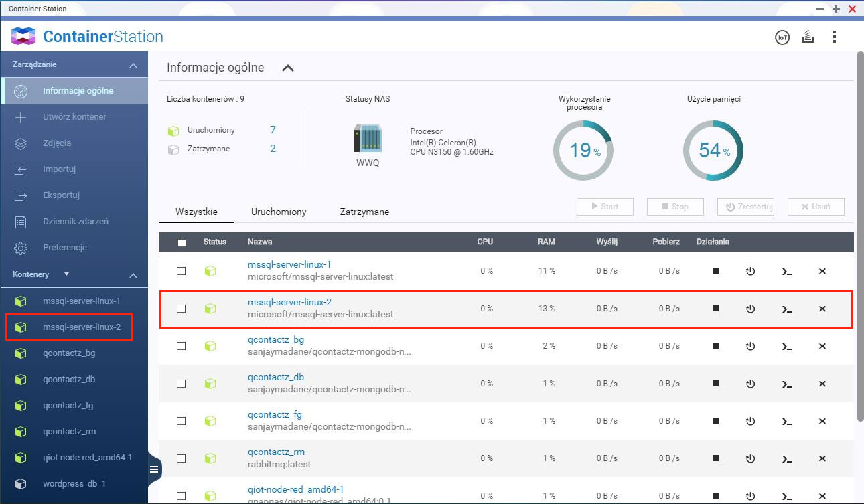Select the qcontactz_fg row checkbox

(182, 421)
